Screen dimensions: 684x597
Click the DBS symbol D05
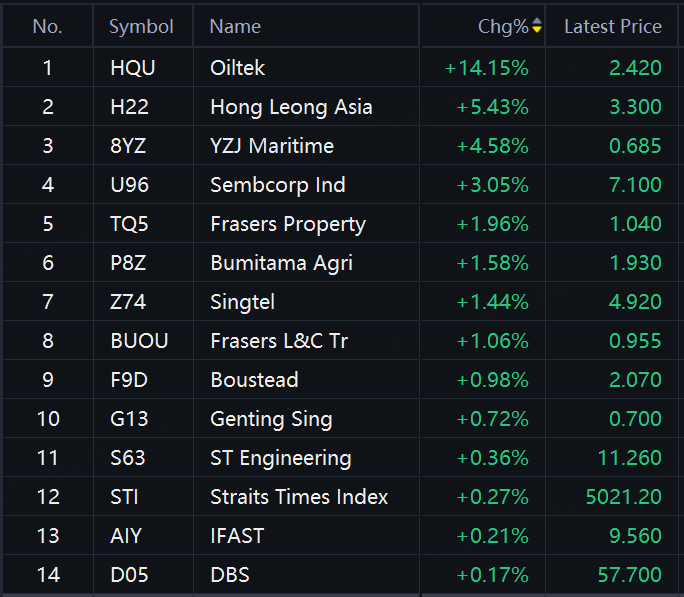pyautogui.click(x=129, y=575)
